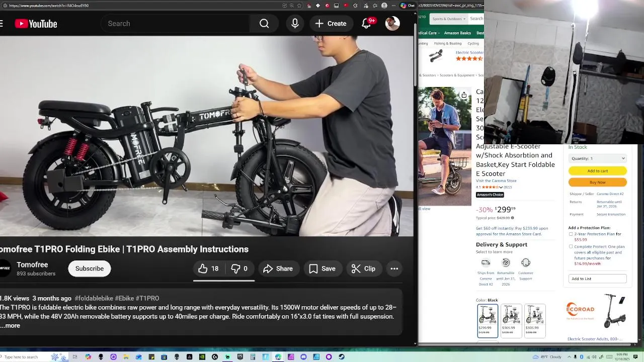Viewport: 644px width, 362px height.
Task: Open NVIDIA app from the taskbar
Action: click(x=202, y=357)
